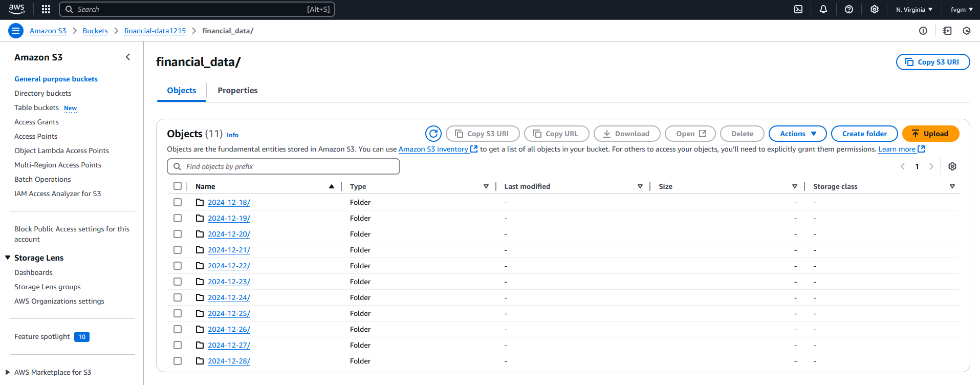
Task: Click the Buckets breadcrumb link
Action: pos(95,31)
